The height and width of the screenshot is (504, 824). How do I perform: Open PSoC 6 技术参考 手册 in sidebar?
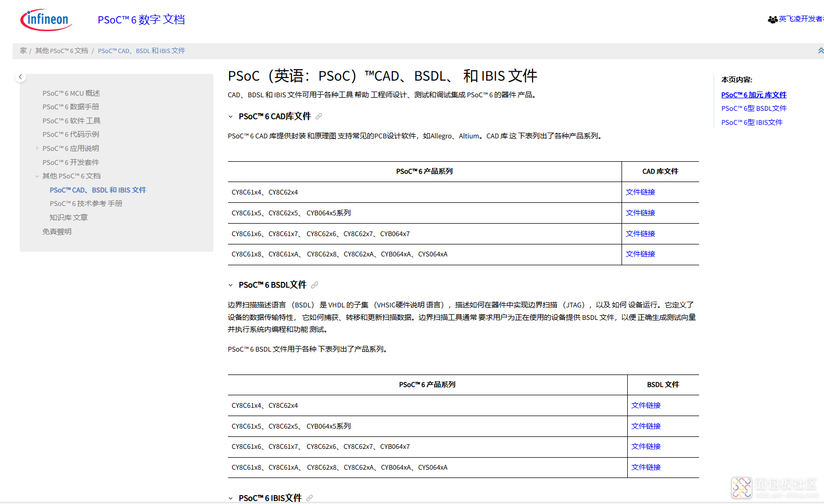pos(86,203)
